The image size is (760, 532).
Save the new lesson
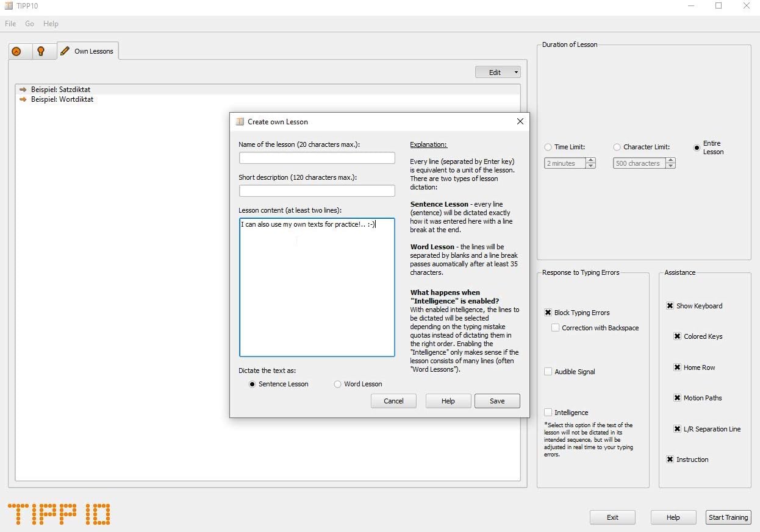pyautogui.click(x=497, y=401)
